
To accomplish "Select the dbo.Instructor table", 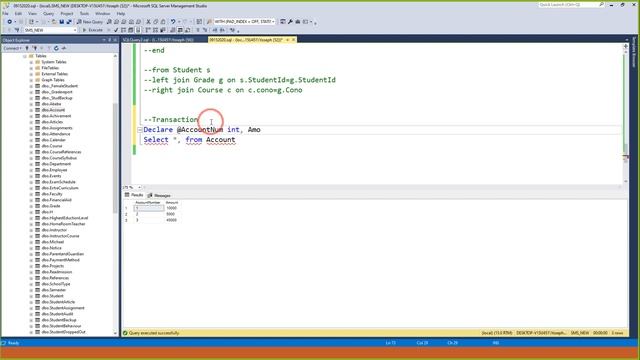I will [54, 230].
